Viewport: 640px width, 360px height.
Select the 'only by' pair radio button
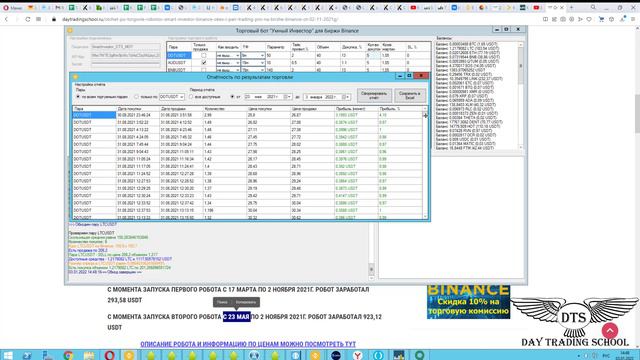click(137, 97)
